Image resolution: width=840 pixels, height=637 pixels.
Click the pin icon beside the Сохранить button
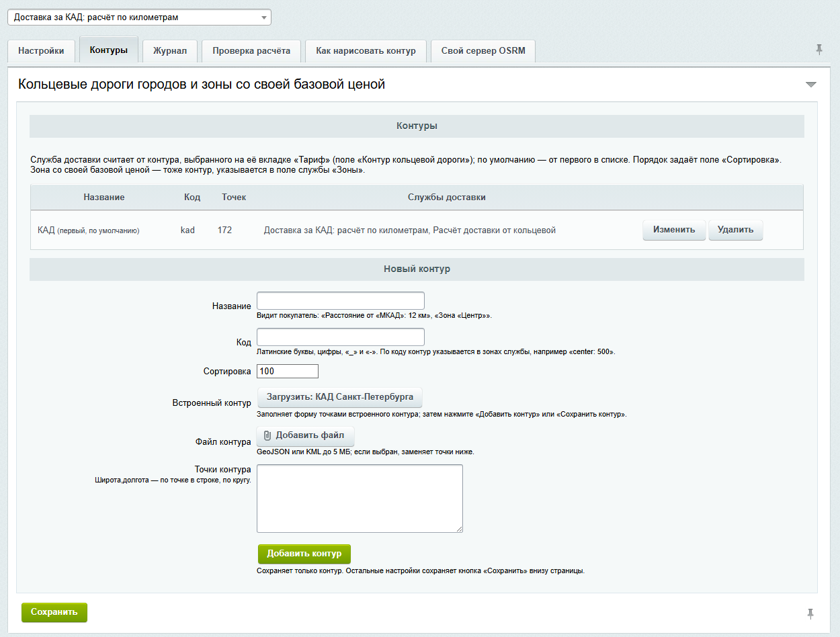point(810,613)
